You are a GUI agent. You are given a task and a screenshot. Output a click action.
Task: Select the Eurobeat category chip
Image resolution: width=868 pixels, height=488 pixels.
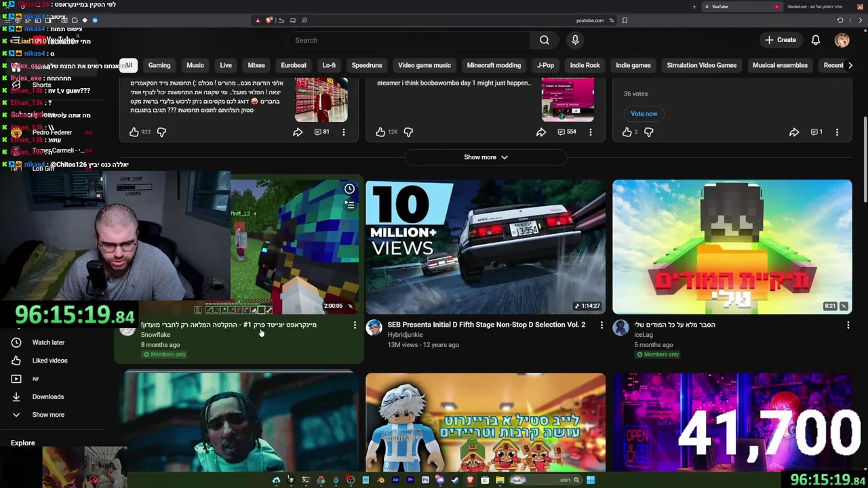(x=294, y=65)
